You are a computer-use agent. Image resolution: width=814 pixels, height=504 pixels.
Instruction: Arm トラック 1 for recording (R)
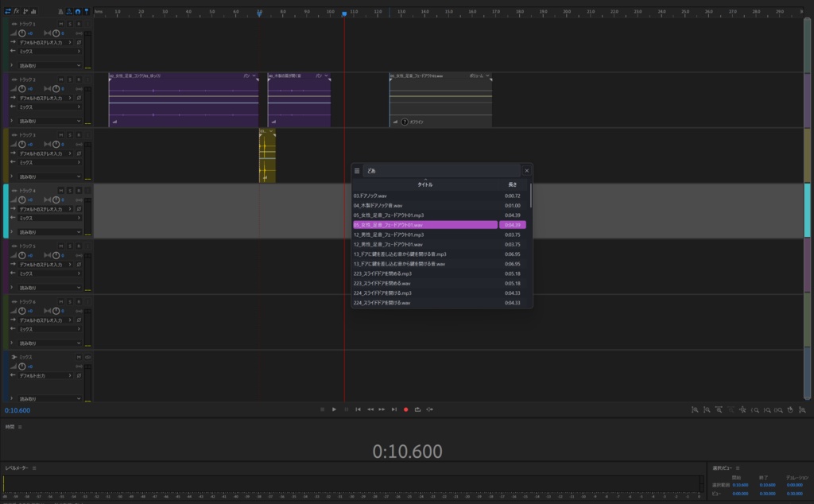[x=79, y=24]
